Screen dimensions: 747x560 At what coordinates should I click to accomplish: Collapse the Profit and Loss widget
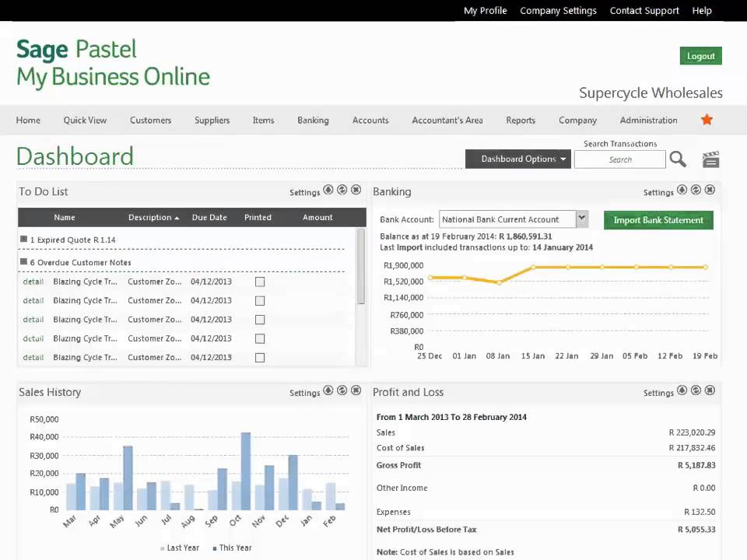point(682,390)
